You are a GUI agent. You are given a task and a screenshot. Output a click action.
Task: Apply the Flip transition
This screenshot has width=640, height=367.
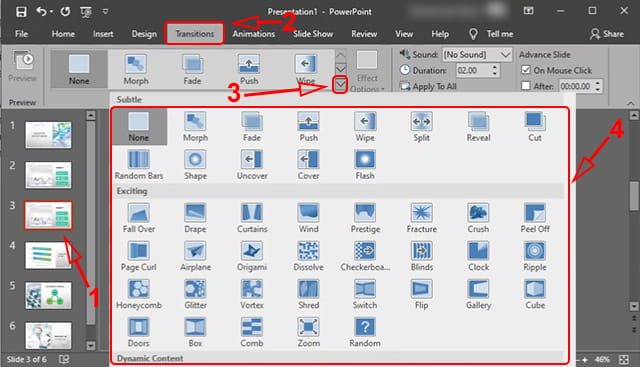tap(421, 294)
